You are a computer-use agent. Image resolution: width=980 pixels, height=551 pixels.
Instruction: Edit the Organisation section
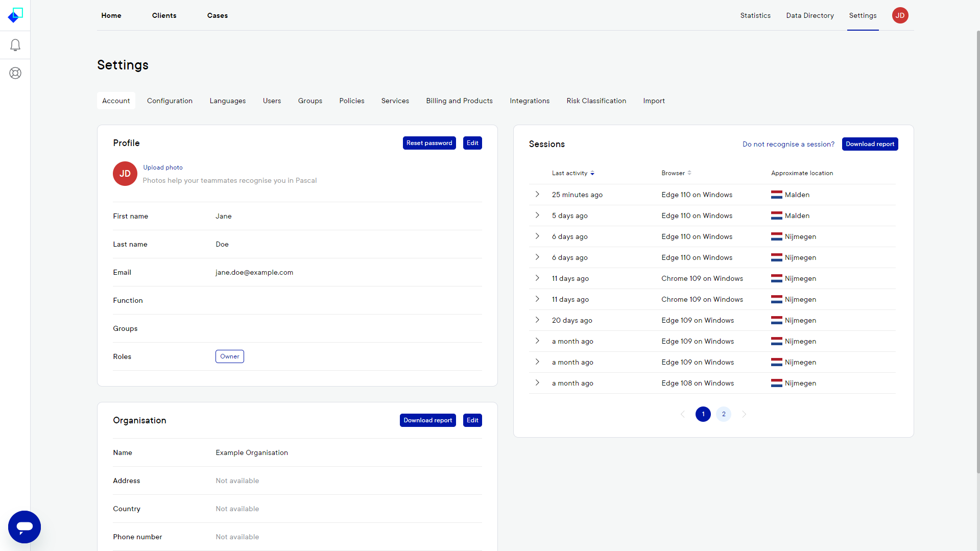click(x=472, y=420)
